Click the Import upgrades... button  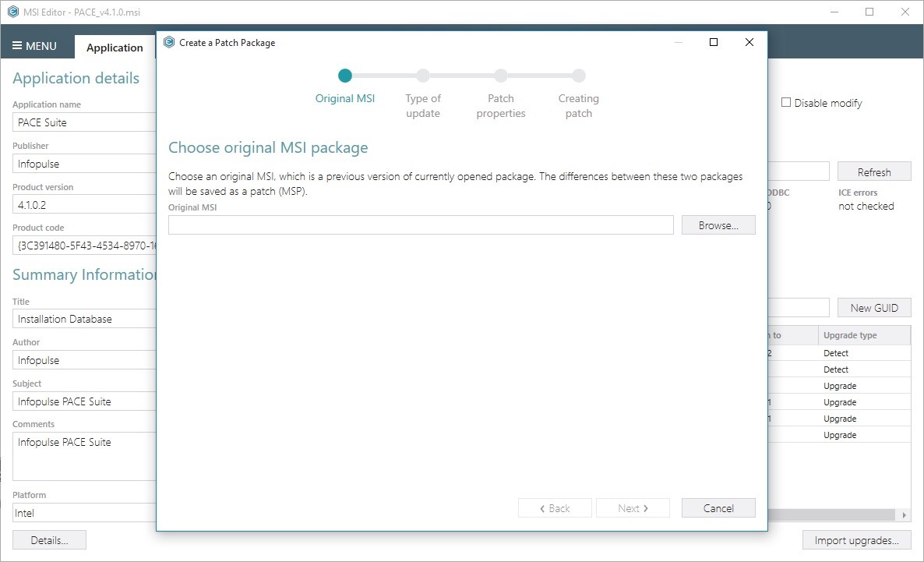[856, 540]
